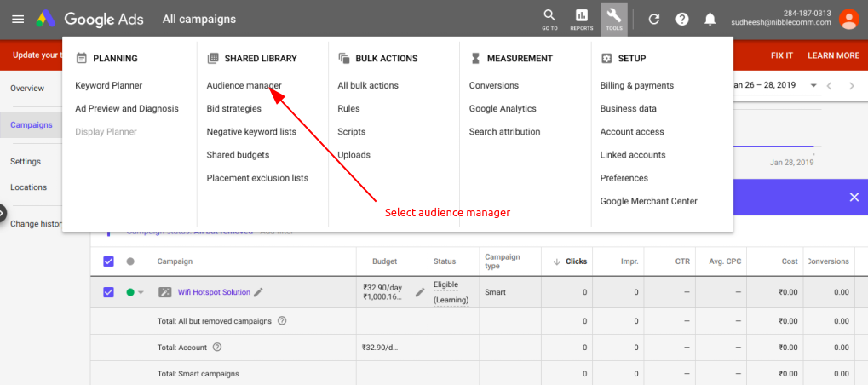Open Placement exclusion lists

click(x=257, y=179)
